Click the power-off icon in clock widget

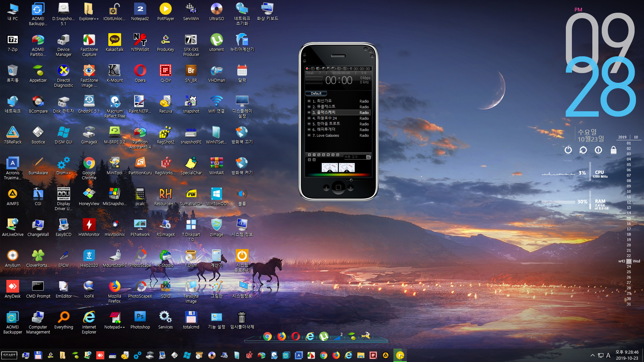pyautogui.click(x=568, y=150)
